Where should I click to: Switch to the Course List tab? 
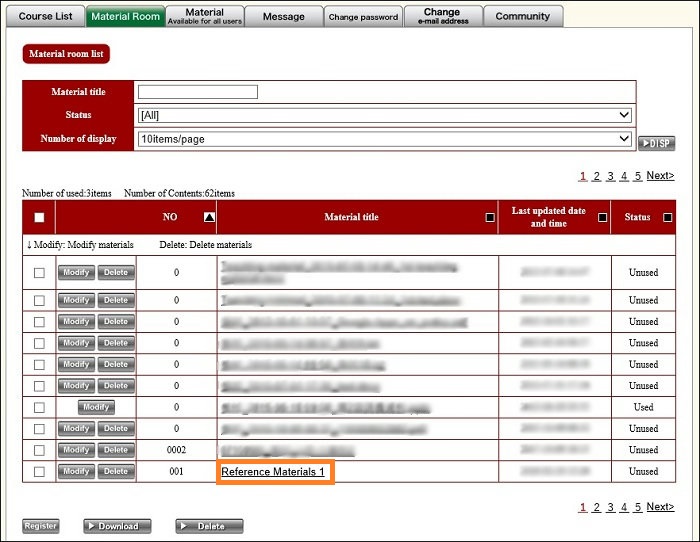[x=45, y=16]
